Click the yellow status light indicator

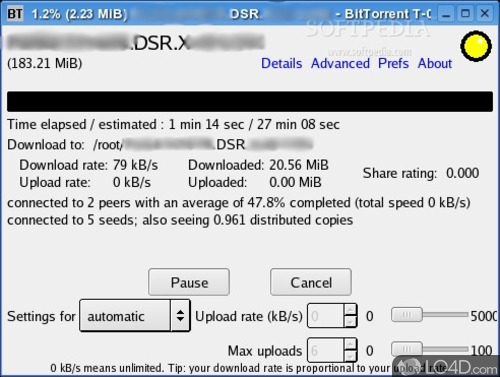click(476, 46)
